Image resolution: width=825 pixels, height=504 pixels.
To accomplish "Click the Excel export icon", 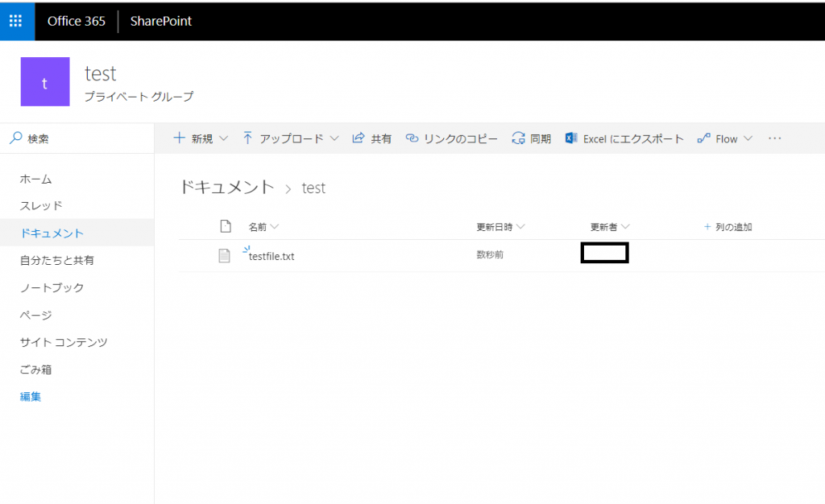I will click(x=571, y=138).
